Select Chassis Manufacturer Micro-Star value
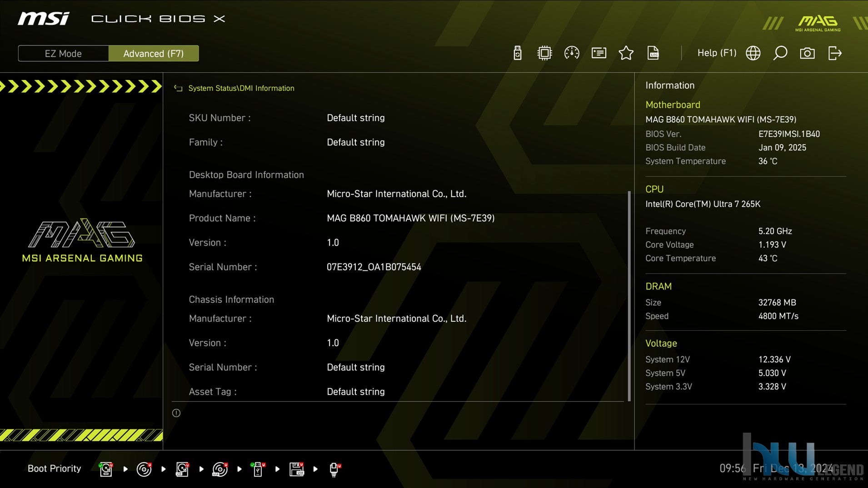This screenshot has width=868, height=488. [x=397, y=319]
